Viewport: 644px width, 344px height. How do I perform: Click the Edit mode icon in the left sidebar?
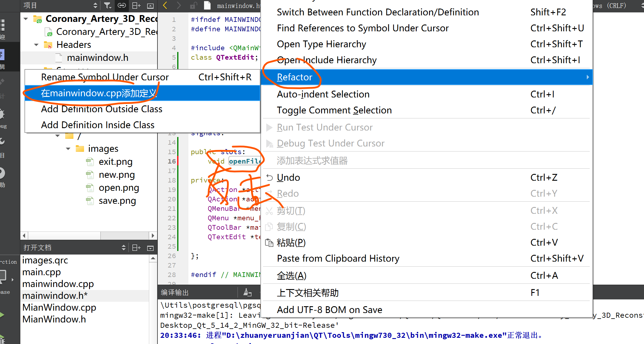pyautogui.click(x=2, y=55)
